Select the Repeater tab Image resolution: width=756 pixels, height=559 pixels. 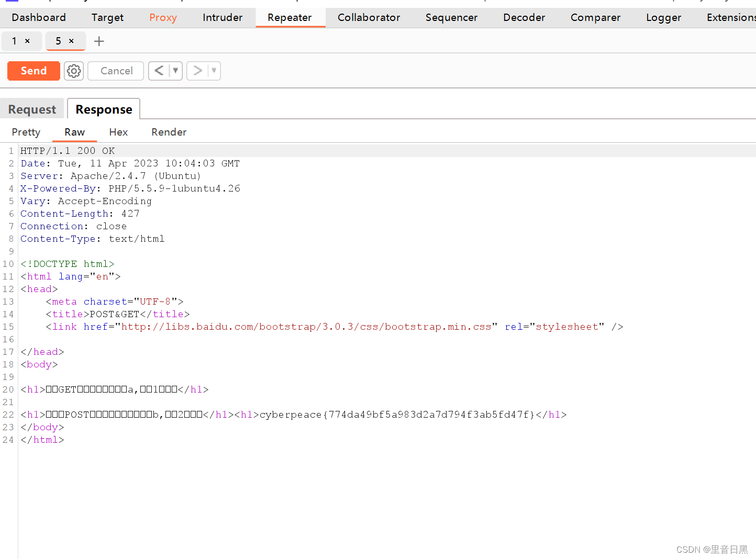click(290, 17)
